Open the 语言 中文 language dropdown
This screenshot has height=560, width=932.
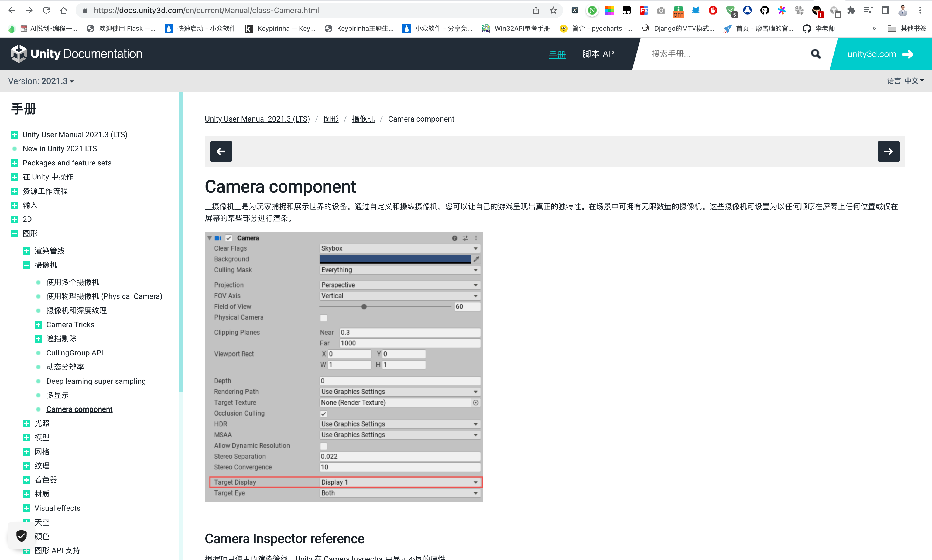(905, 81)
